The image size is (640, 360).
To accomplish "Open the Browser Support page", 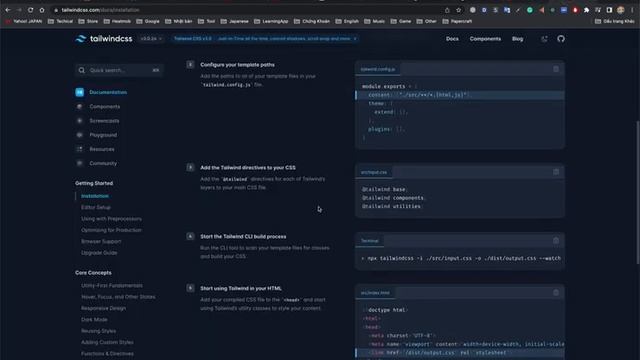I will coord(101,241).
